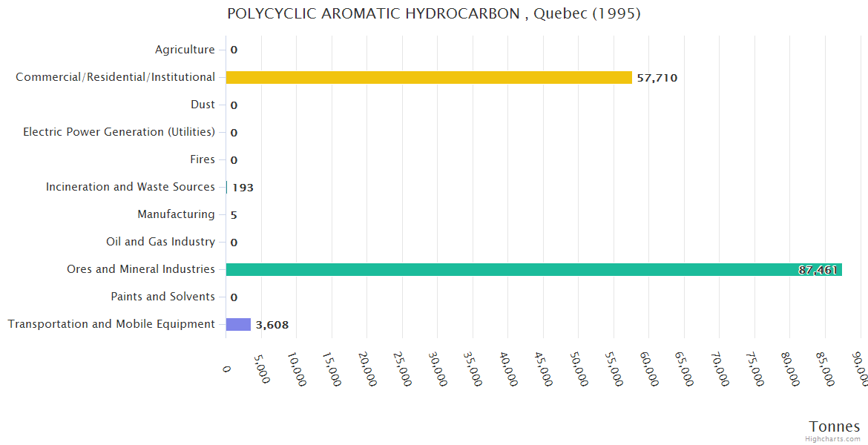Click the Ores and Mineral Industries label
The image size is (868, 445).
[141, 269]
